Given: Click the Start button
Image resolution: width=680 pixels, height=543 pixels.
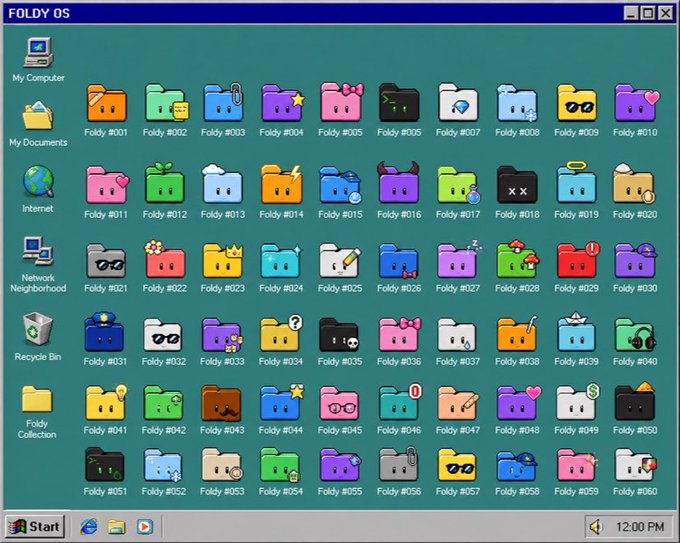Looking at the screenshot, I should [35, 527].
